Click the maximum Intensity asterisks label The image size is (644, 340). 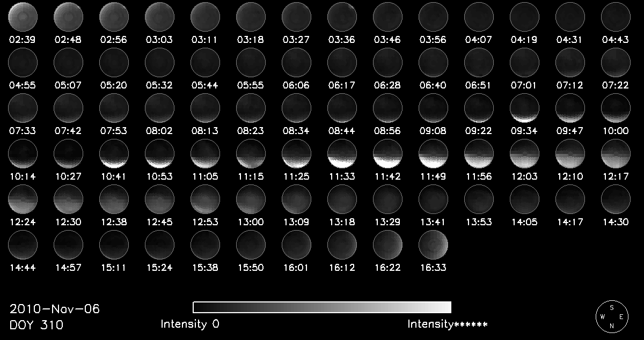447,324
